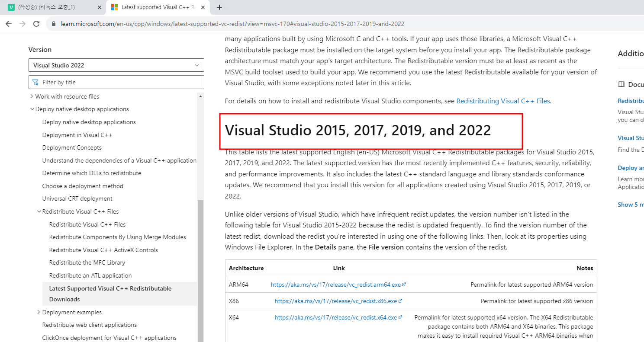Expand Work with resource files node

click(32, 96)
